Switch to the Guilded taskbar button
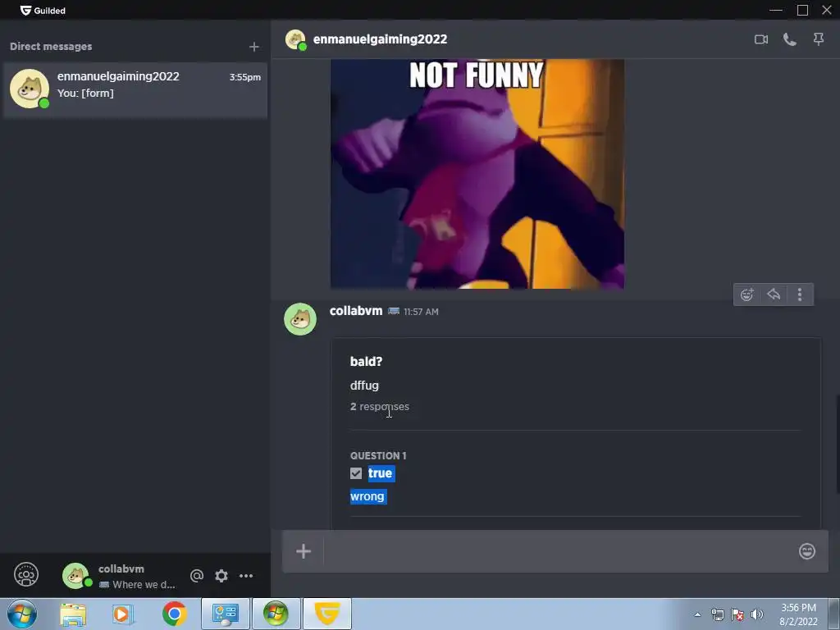This screenshot has width=840, height=630. pos(327,614)
